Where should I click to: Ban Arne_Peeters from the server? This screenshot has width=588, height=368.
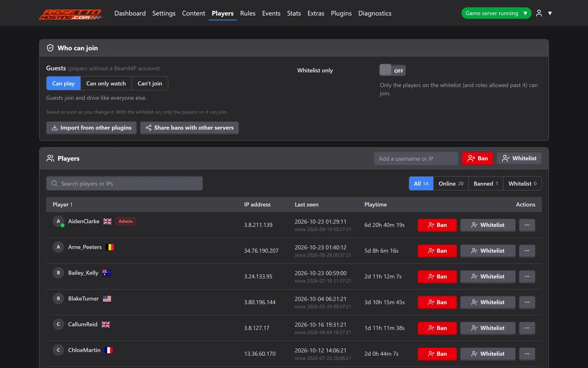pyautogui.click(x=437, y=251)
